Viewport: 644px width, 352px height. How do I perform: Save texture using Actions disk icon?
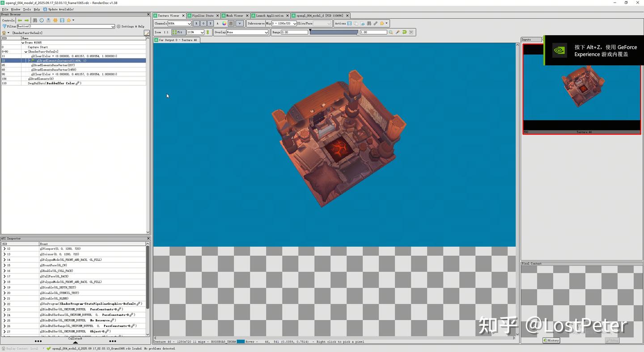point(349,23)
